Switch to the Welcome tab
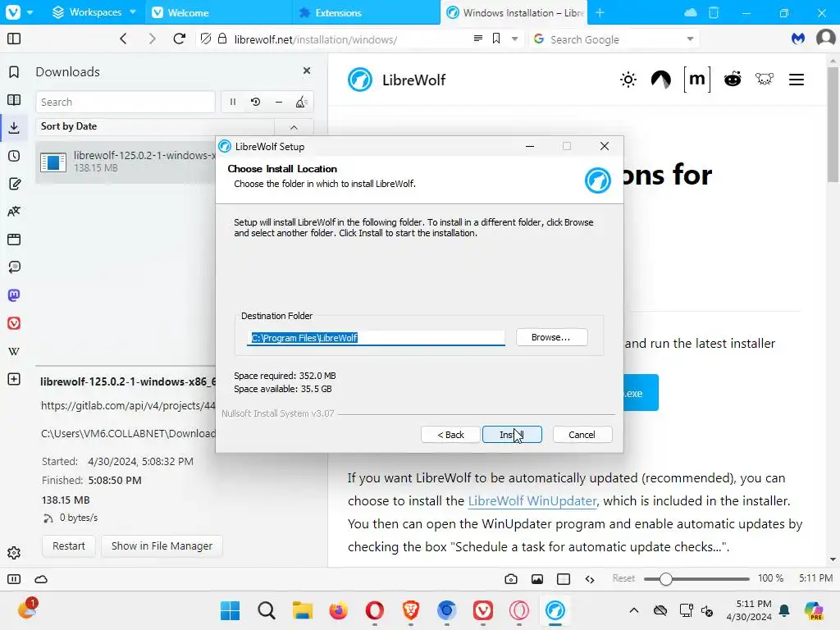The height and width of the screenshot is (630, 840). [218, 12]
